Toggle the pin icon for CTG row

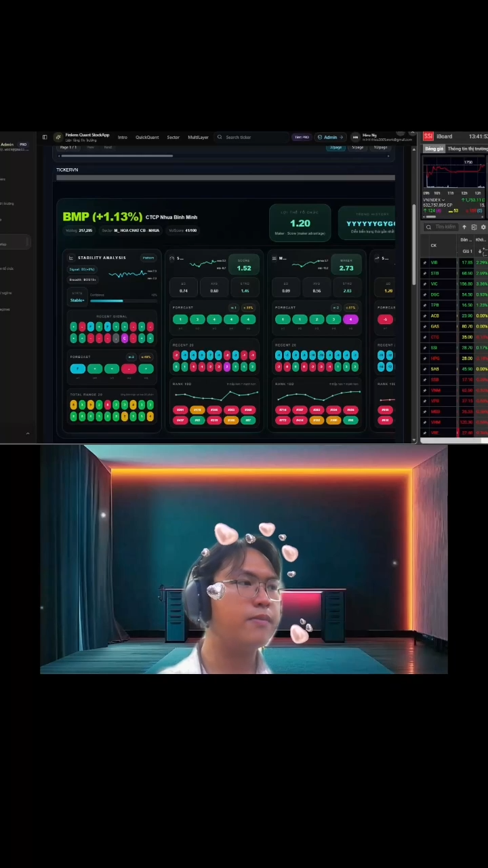coord(425,337)
